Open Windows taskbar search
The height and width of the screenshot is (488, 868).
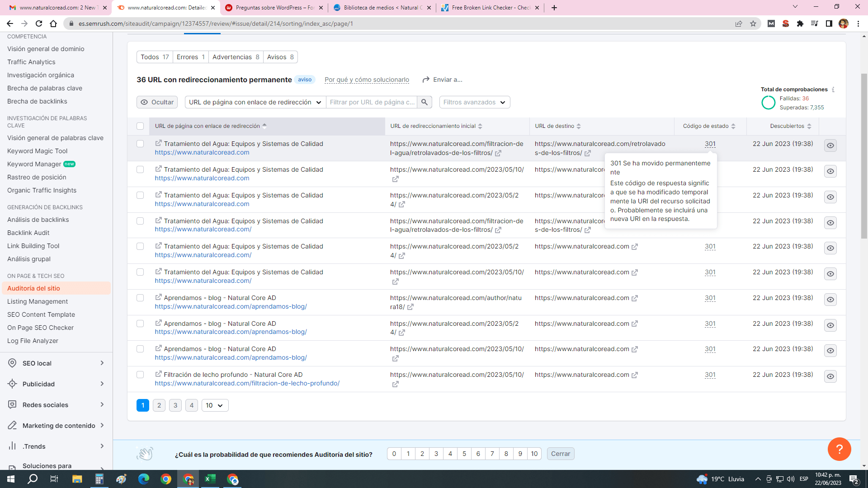(33, 479)
